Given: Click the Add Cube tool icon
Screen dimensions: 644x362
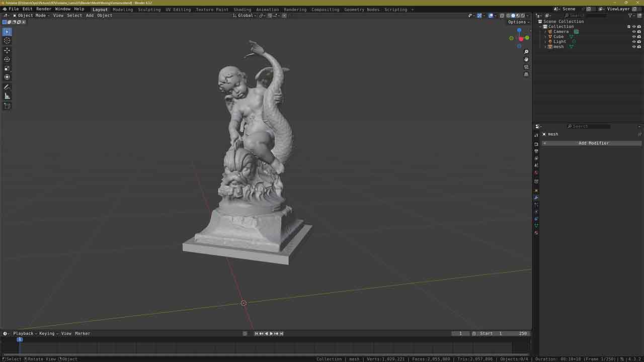Looking at the screenshot, I should 7,106.
